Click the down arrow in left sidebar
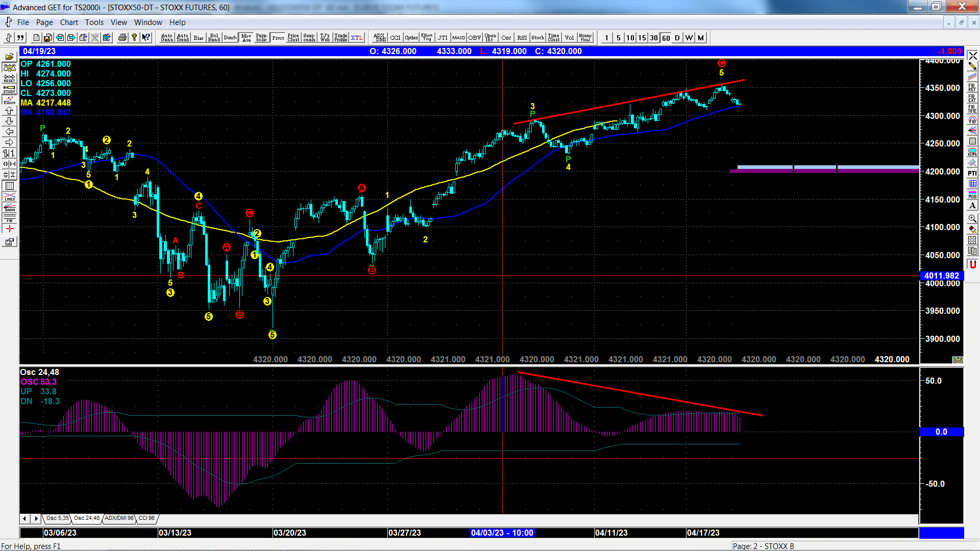The width and height of the screenshot is (980, 551). (9, 121)
